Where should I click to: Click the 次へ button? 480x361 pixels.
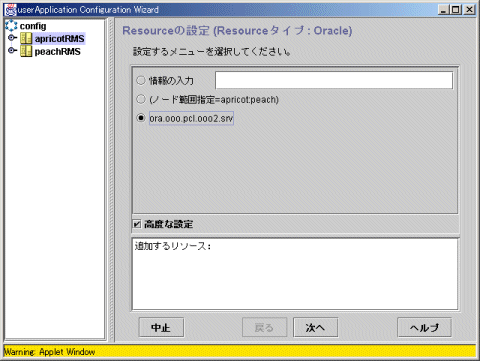[315, 327]
